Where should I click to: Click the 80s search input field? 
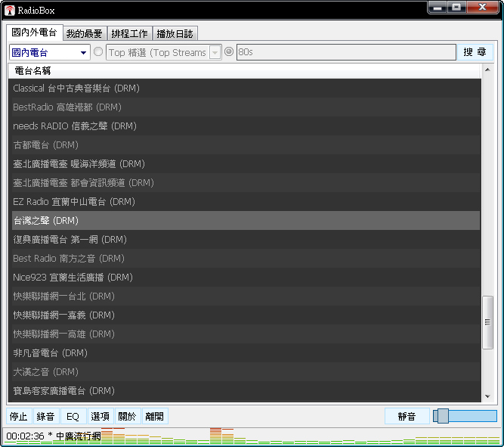pyautogui.click(x=346, y=52)
